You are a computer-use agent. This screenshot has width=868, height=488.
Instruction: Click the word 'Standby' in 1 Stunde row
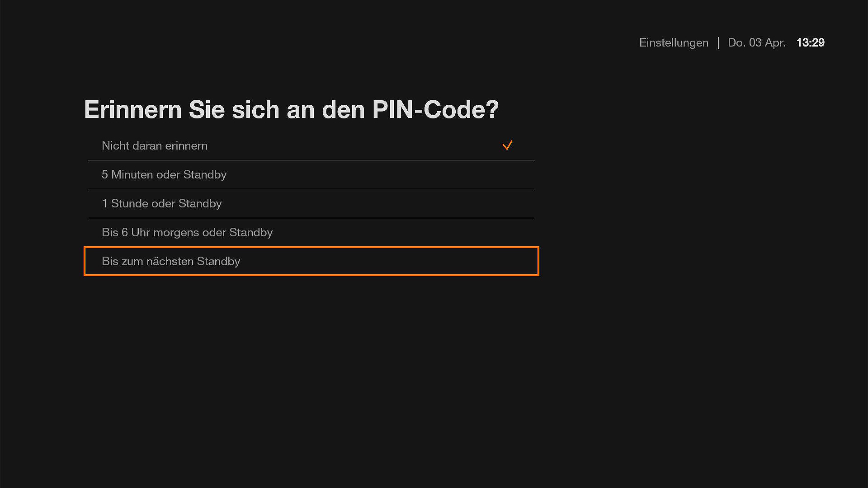tap(200, 203)
